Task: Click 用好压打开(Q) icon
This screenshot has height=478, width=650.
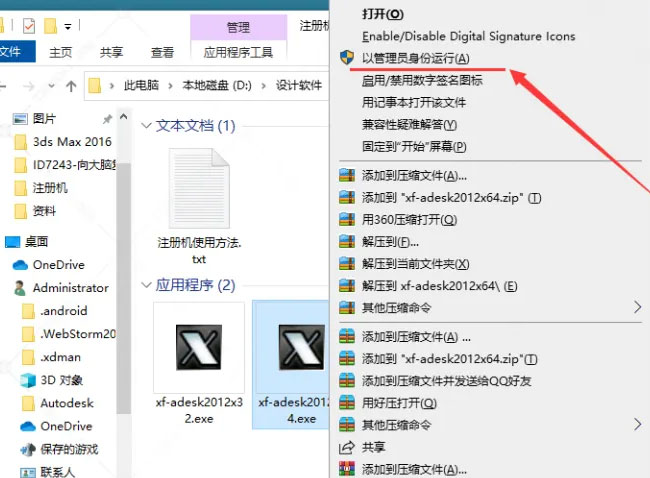Action: click(347, 402)
